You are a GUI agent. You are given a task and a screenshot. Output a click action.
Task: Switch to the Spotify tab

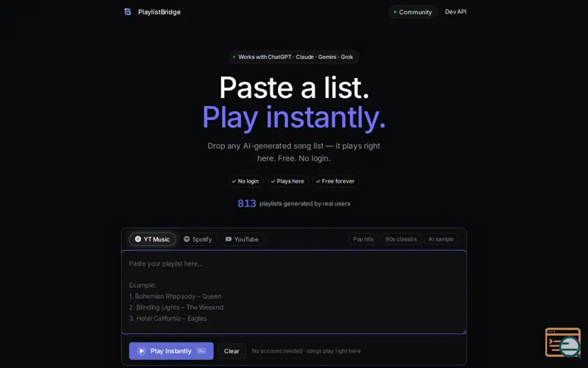[198, 239]
